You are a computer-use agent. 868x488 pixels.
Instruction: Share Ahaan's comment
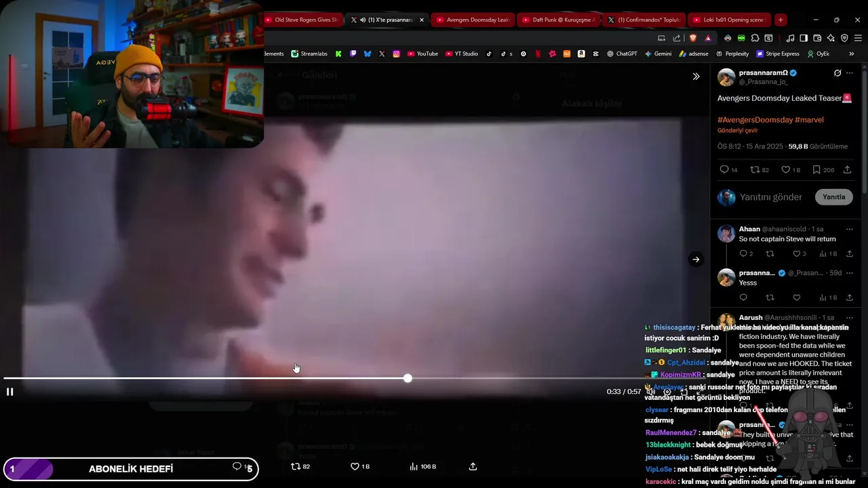point(850,253)
